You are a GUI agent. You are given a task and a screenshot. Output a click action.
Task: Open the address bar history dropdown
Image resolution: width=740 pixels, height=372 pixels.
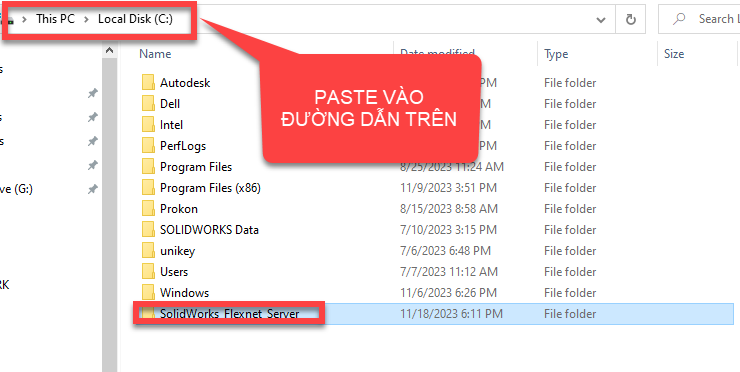[x=601, y=20]
